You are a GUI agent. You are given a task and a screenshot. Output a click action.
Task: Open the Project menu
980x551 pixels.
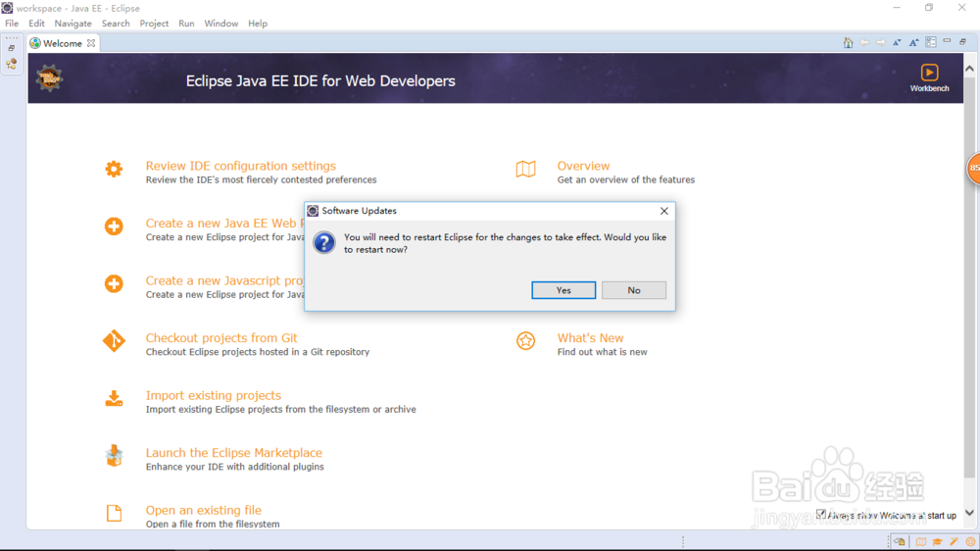154,24
